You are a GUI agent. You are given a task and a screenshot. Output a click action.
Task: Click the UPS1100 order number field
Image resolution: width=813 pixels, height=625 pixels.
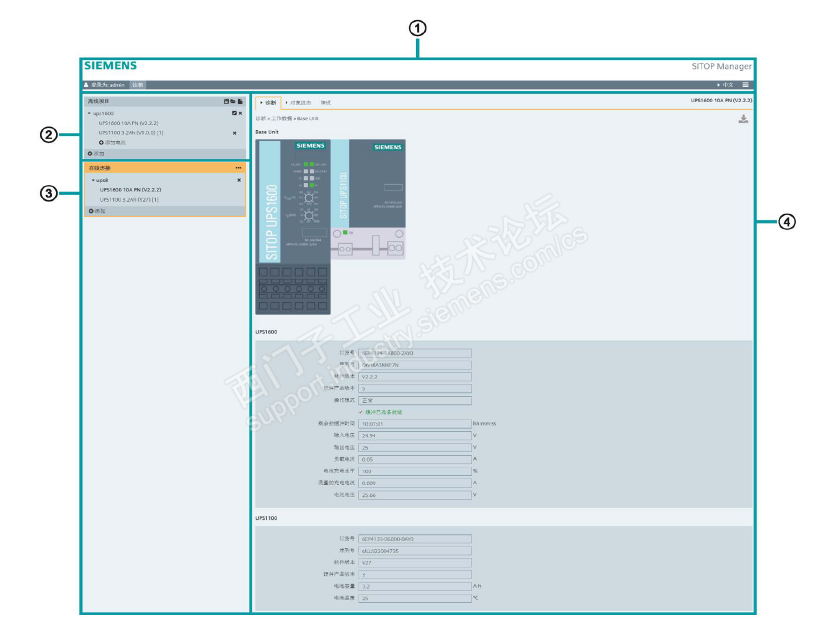(x=415, y=539)
